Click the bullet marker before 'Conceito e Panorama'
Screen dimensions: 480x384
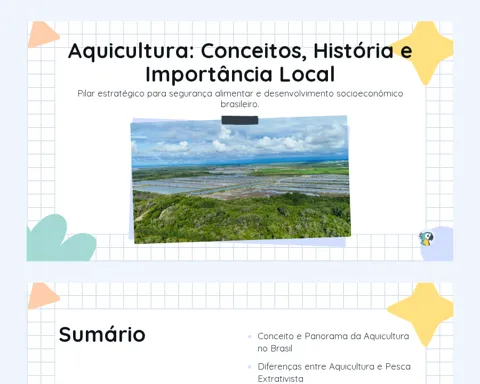point(250,337)
